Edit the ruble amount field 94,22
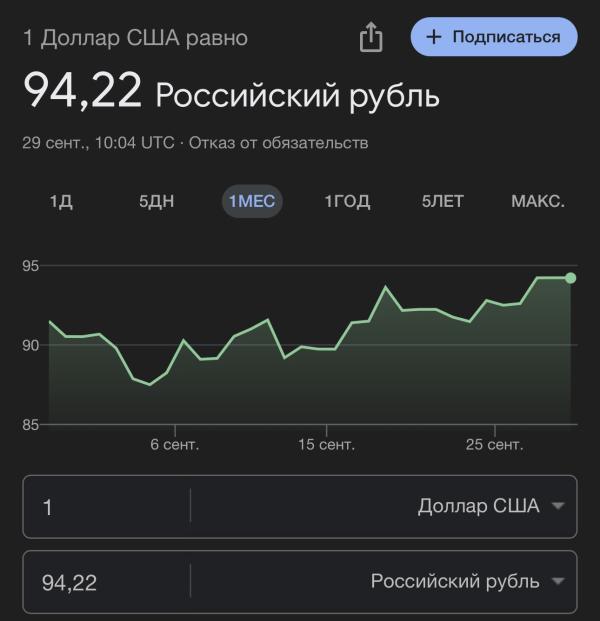 tap(107, 582)
